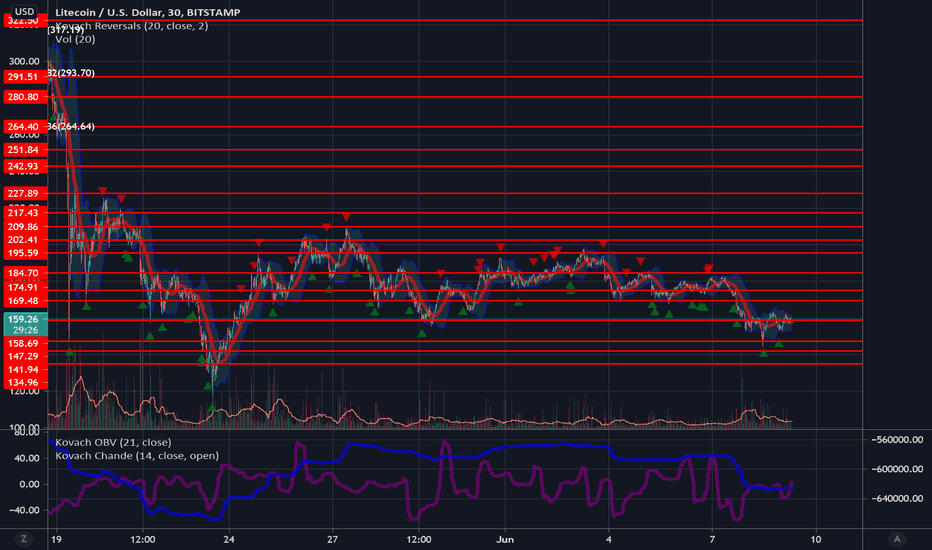Click the 40.00 oscillator axis value
This screenshot has height=550, width=932.
pyautogui.click(x=29, y=458)
